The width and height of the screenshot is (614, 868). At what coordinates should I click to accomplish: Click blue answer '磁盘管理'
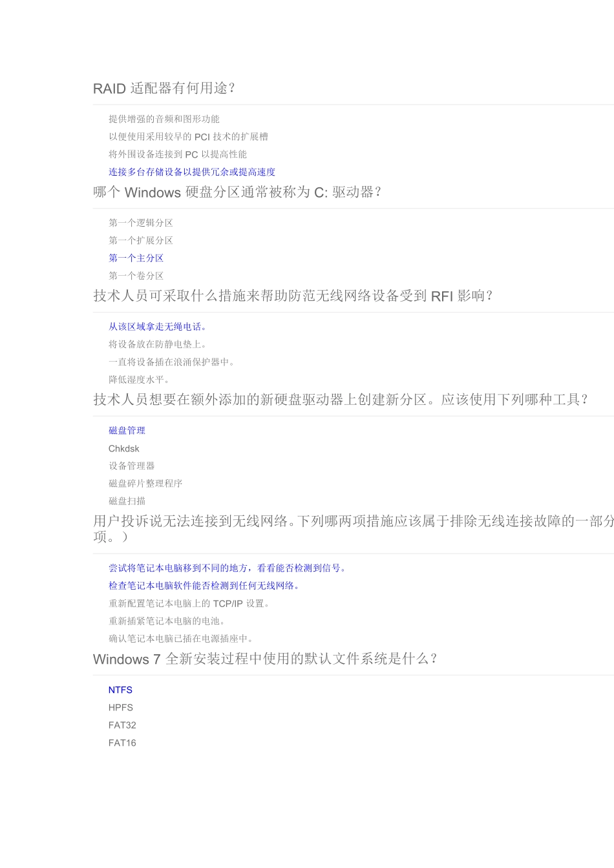[127, 431]
